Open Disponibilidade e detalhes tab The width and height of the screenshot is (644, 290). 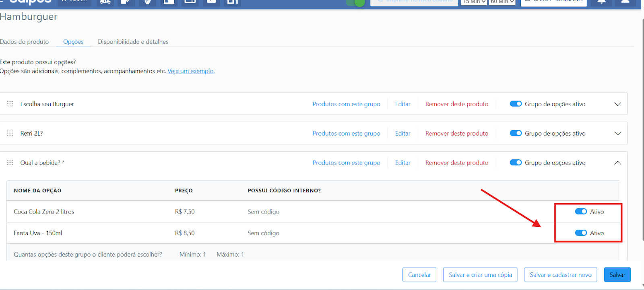[x=133, y=42]
